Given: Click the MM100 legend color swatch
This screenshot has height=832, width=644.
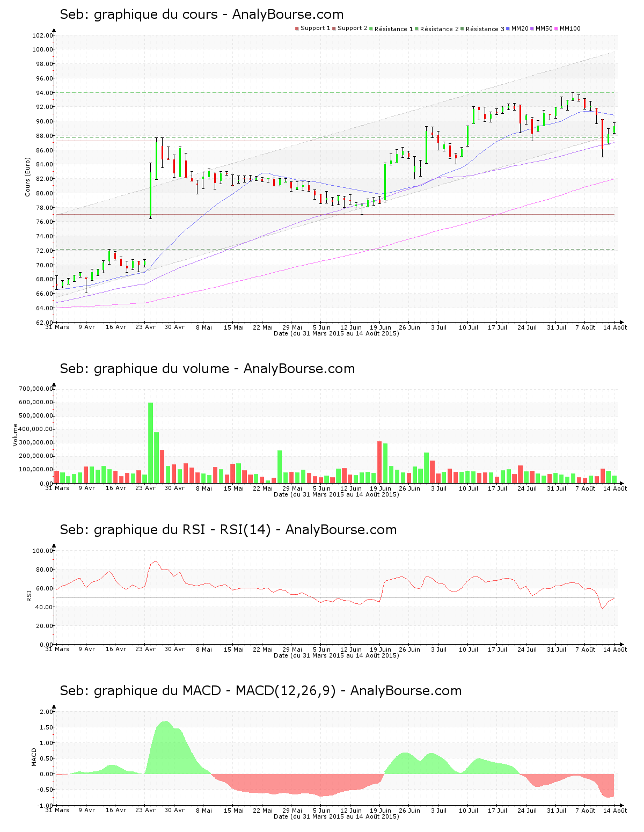Looking at the screenshot, I should point(557,28).
